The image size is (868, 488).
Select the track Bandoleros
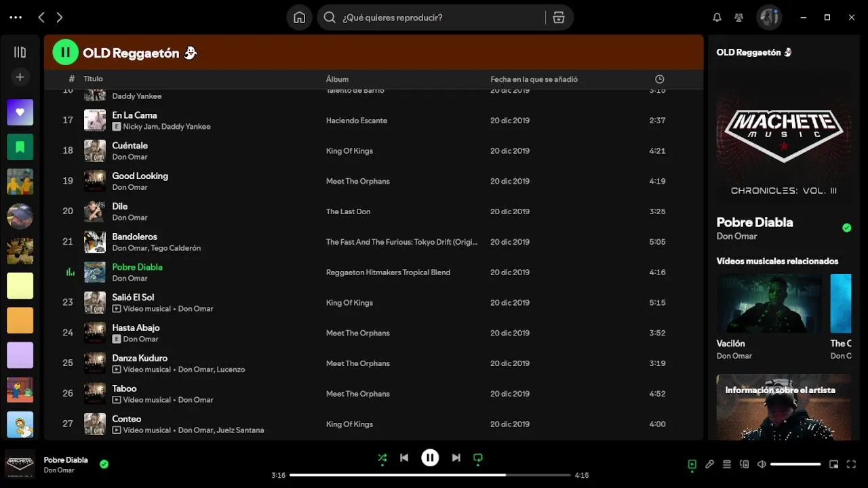(134, 237)
